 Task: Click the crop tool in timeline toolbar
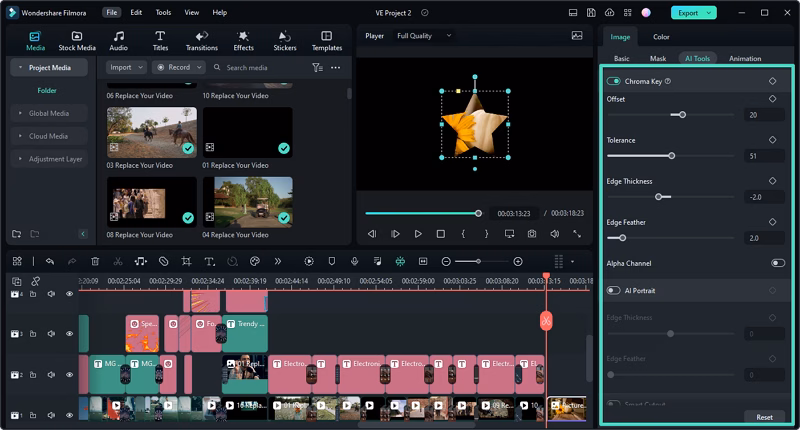click(x=186, y=261)
